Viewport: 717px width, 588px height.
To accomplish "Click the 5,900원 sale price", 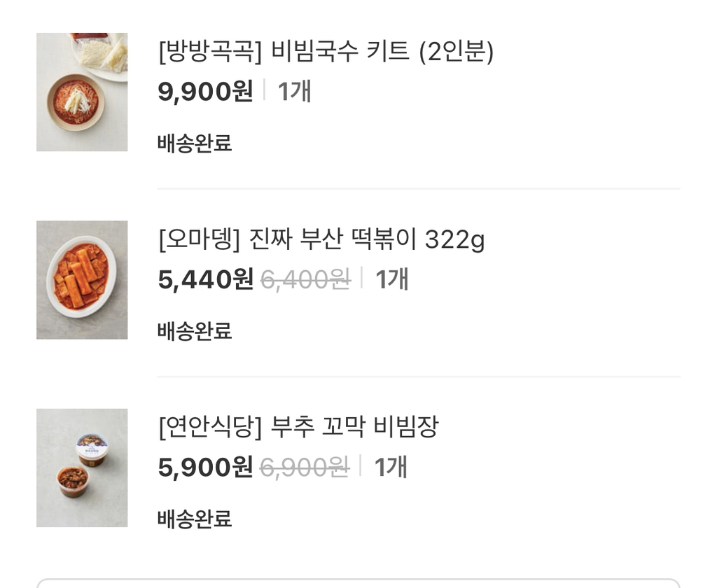I will (x=204, y=467).
